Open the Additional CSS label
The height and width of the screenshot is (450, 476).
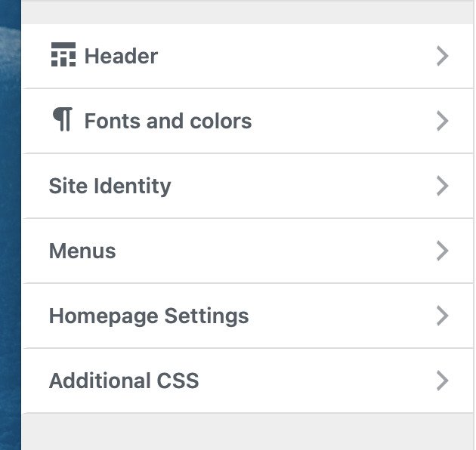pyautogui.click(x=124, y=381)
